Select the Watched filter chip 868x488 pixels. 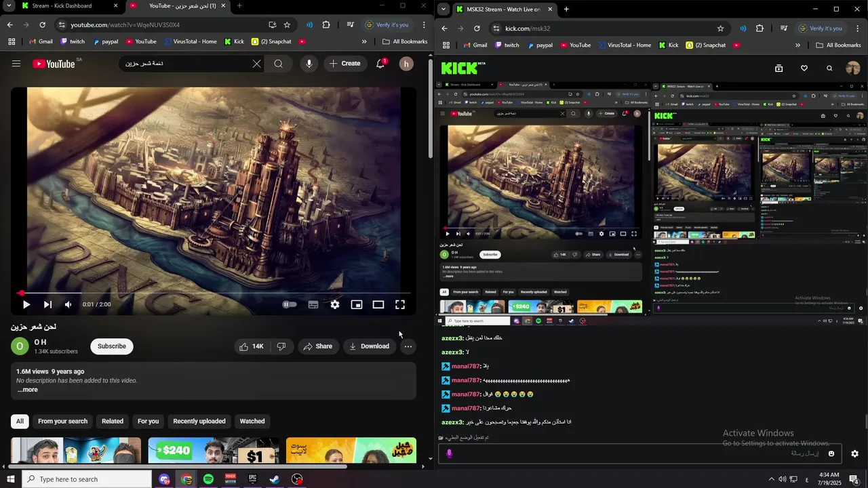252,422
